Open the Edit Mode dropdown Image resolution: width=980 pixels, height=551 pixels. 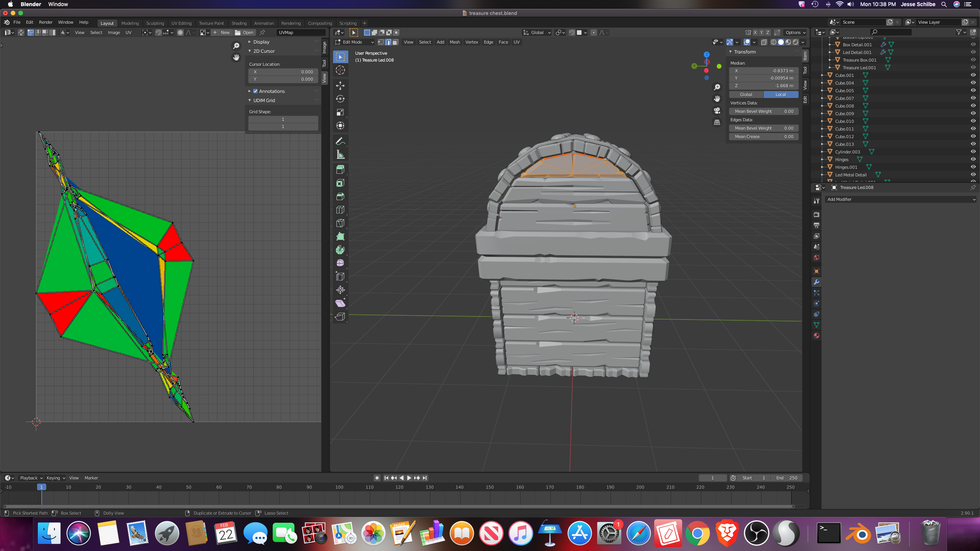click(354, 42)
